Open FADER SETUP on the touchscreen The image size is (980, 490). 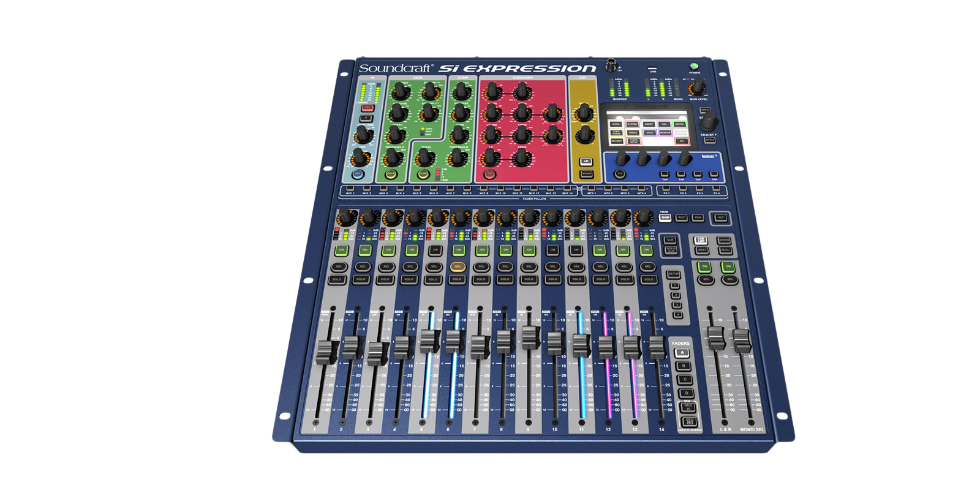[x=633, y=141]
